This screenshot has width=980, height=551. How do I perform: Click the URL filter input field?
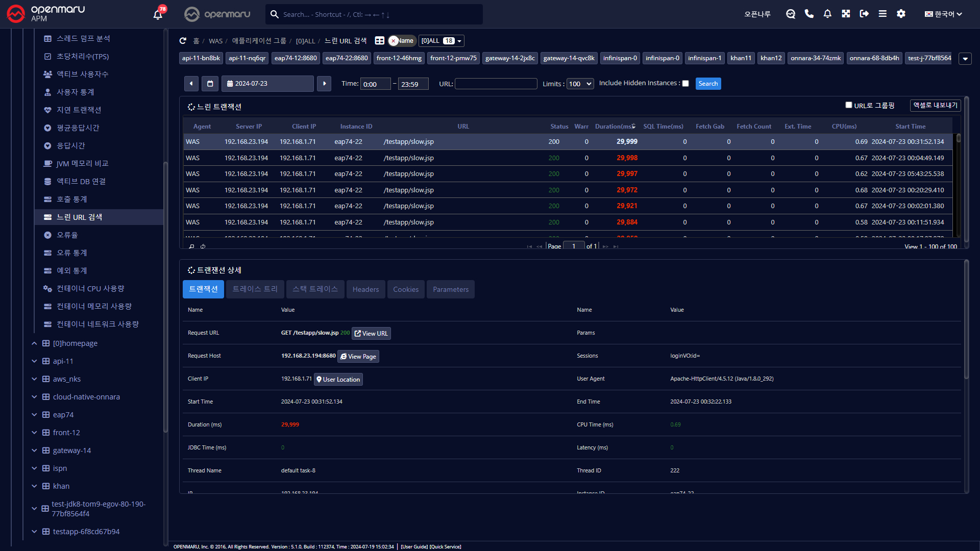click(496, 84)
